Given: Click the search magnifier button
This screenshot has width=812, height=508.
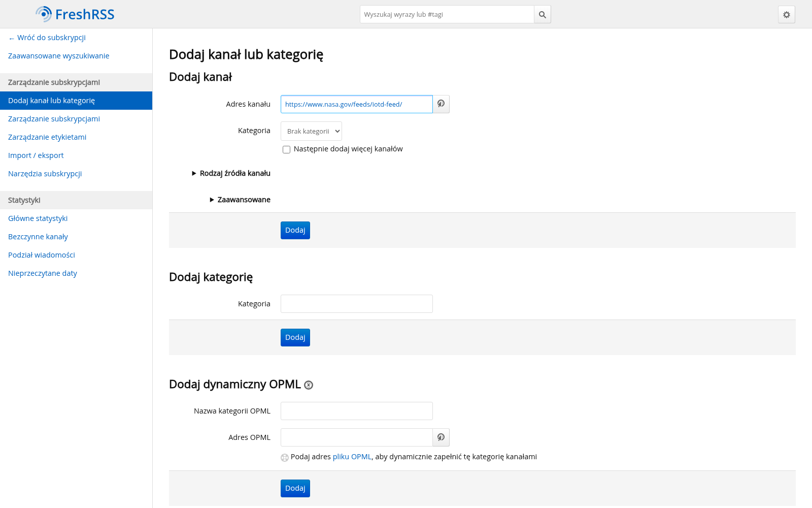Looking at the screenshot, I should pos(543,14).
